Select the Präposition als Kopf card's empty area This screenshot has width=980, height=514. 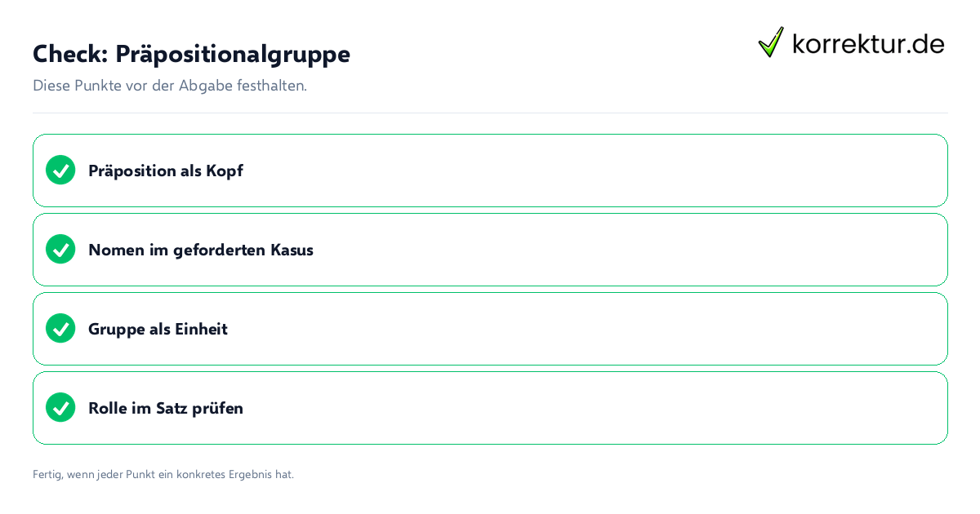click(595, 171)
